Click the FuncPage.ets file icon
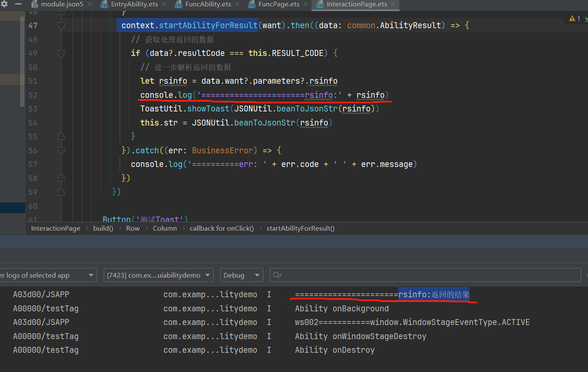The height and width of the screenshot is (372, 588). 252,4
